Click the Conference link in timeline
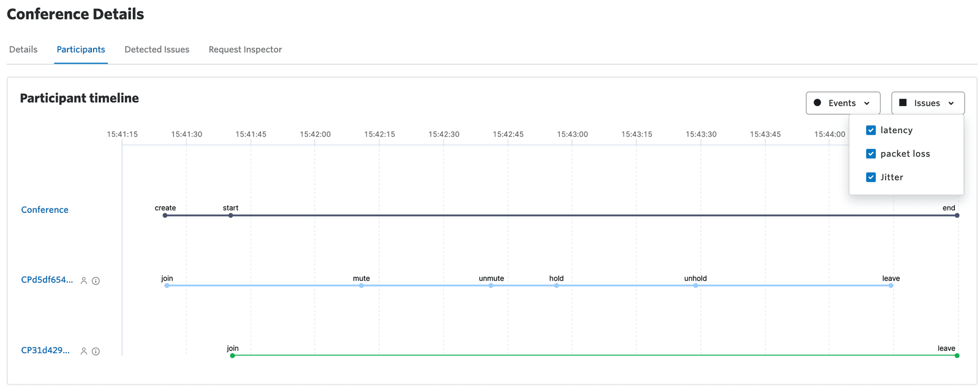This screenshot has width=980, height=390. coord(45,210)
